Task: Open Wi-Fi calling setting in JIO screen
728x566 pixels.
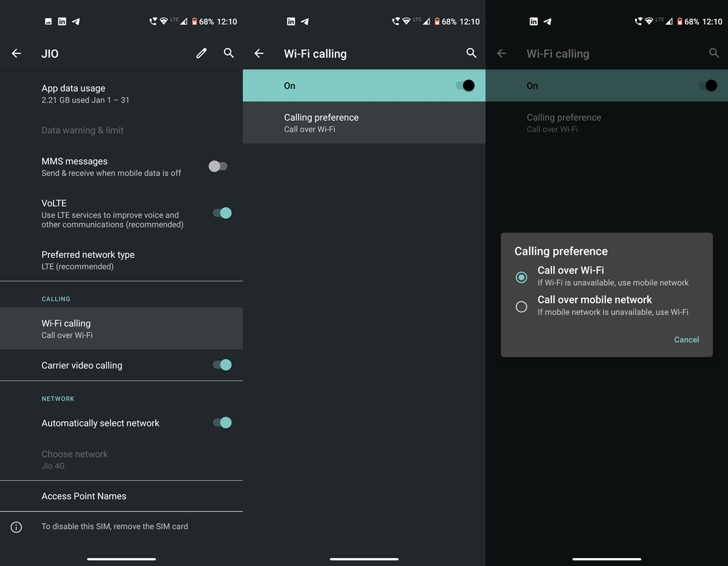Action: coord(121,328)
